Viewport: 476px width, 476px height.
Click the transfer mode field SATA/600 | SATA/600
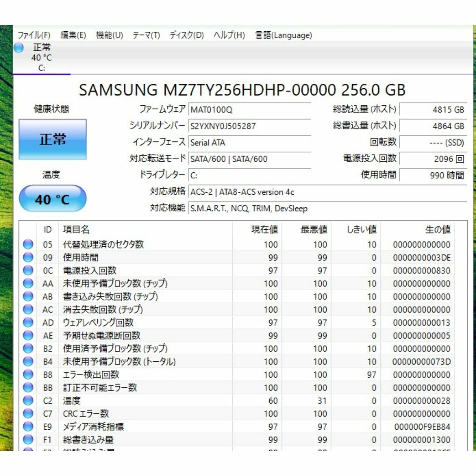(249, 159)
